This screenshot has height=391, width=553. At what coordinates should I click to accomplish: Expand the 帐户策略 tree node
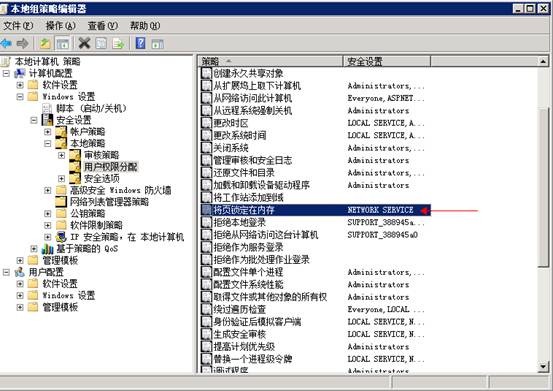tap(48, 132)
